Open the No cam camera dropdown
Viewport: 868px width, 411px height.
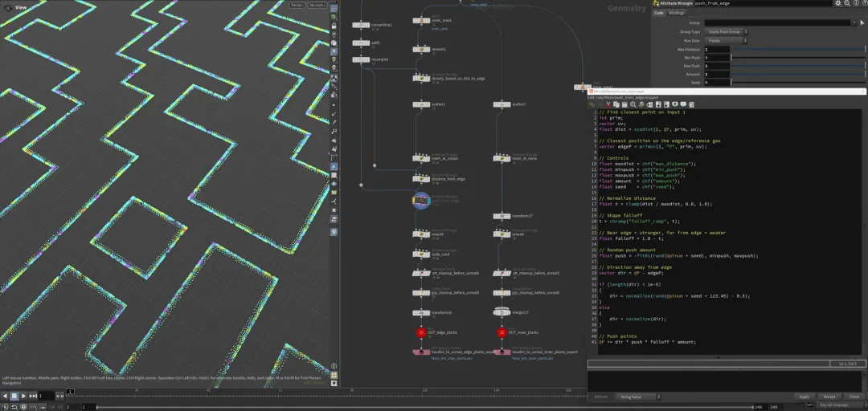[x=317, y=5]
